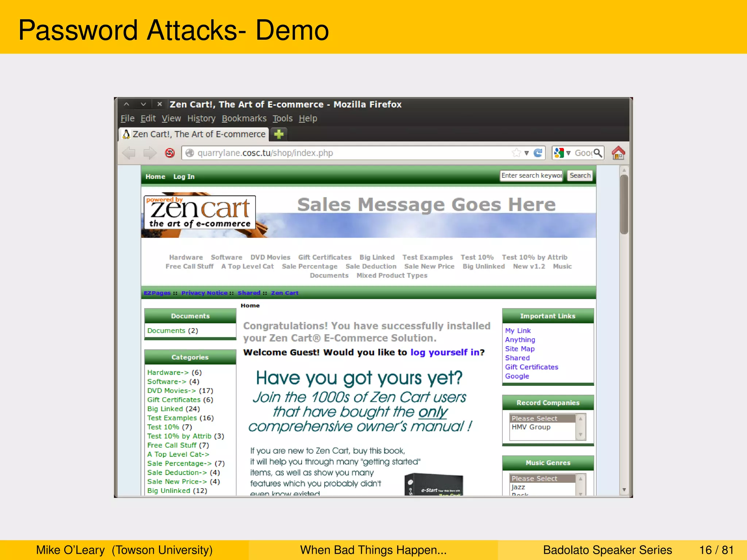Click the log yourself in link
Image resolution: width=747 pixels, height=560 pixels.
point(445,352)
